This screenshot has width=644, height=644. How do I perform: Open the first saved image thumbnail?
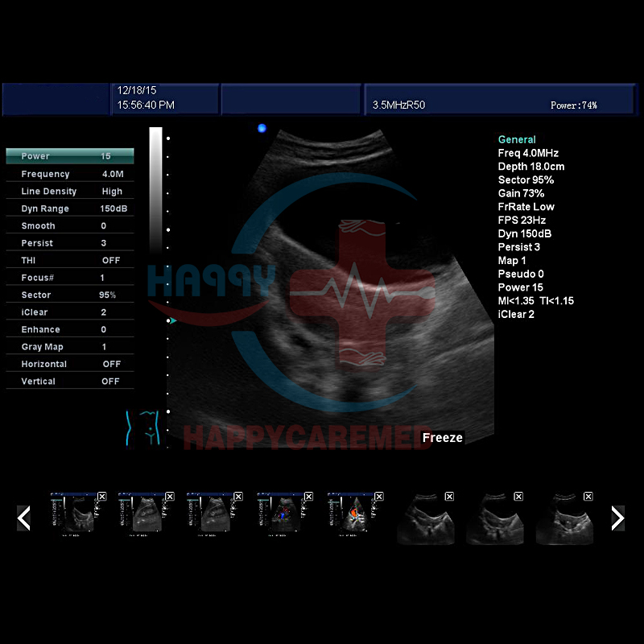coord(74,515)
